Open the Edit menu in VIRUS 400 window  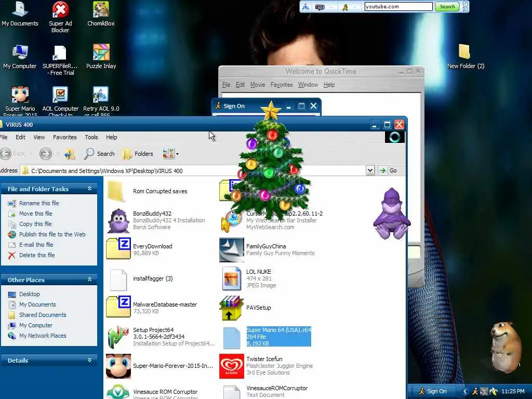point(20,137)
